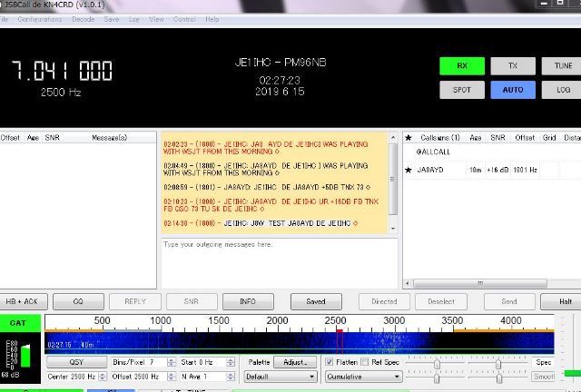Open the Configurations menu
581x392 pixels.
click(40, 19)
